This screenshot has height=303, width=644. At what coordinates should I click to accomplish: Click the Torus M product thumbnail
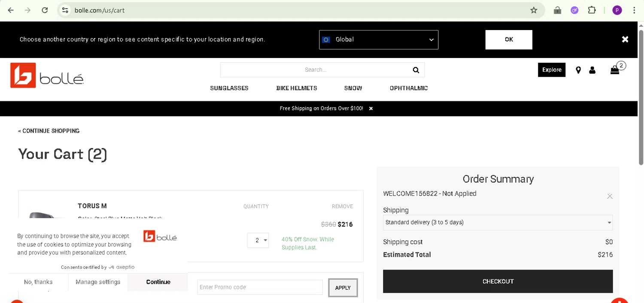coord(47,216)
